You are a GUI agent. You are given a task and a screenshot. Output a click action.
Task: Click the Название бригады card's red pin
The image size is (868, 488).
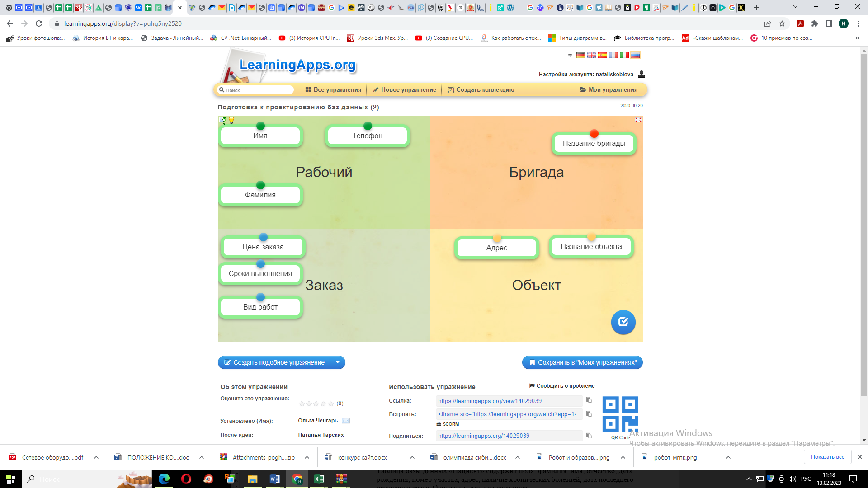point(594,134)
